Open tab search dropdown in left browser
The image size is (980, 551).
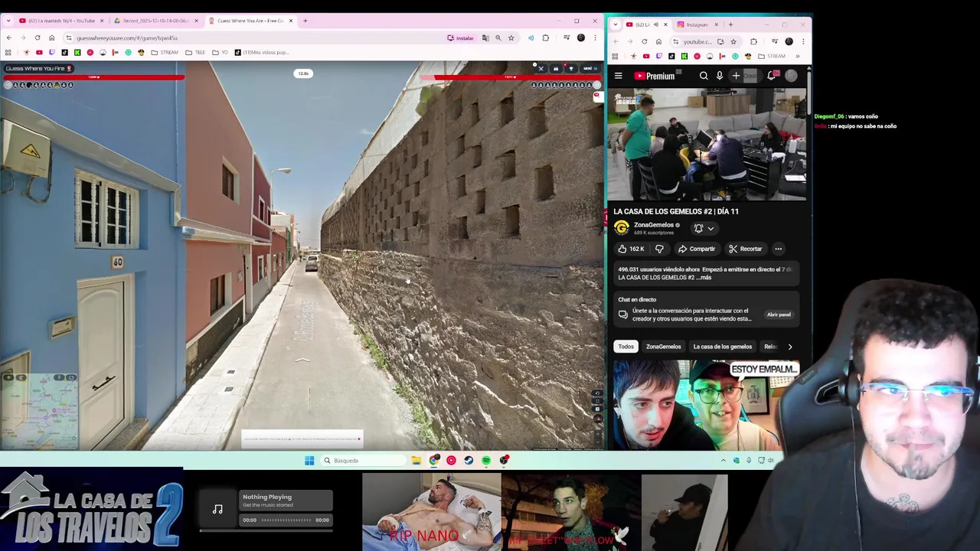(8, 21)
